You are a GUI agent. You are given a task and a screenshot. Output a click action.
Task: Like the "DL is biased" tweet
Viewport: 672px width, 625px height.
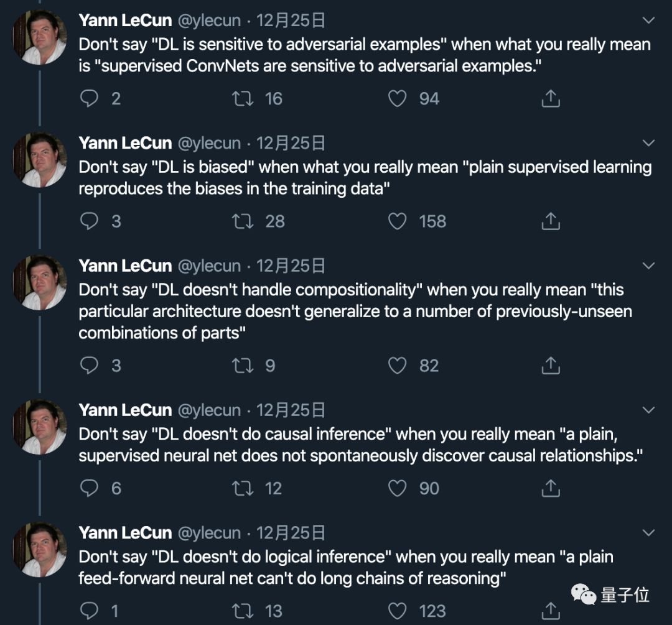(x=397, y=221)
